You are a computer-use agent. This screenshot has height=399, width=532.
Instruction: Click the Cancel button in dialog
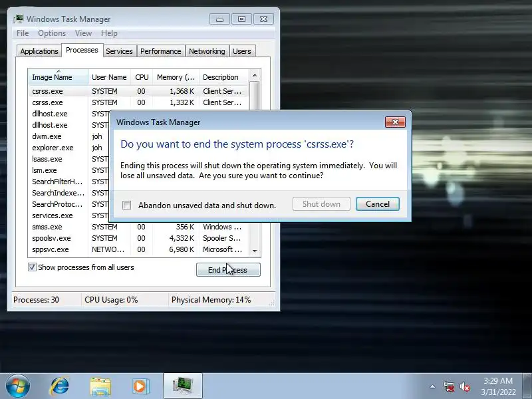tap(377, 204)
